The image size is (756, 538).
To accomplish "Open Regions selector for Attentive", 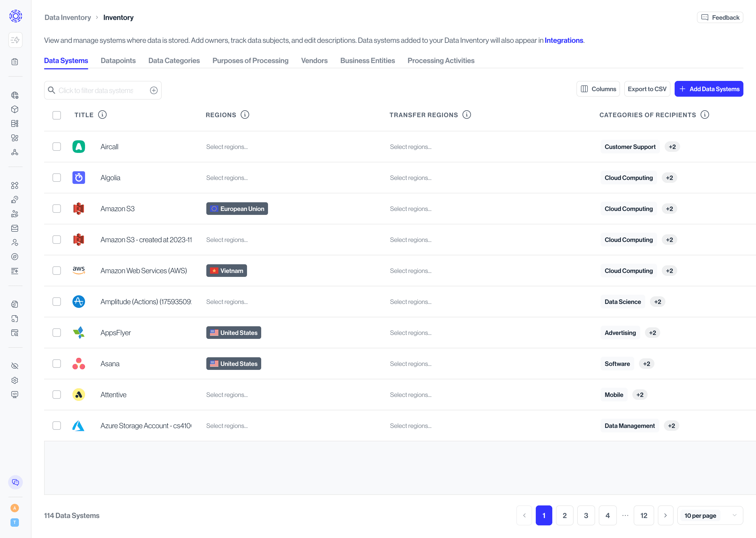I will [227, 395].
